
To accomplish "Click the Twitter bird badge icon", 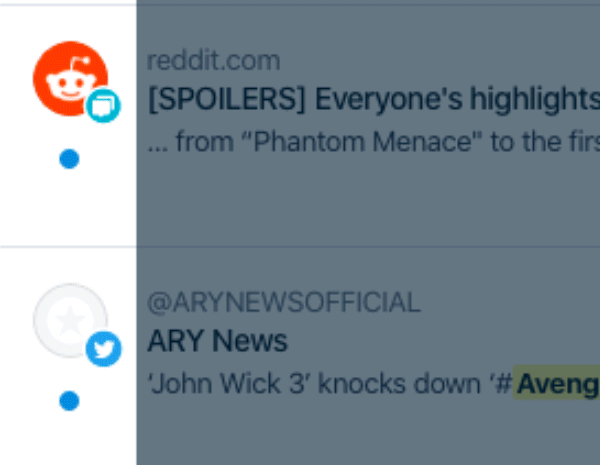I will 103,349.
